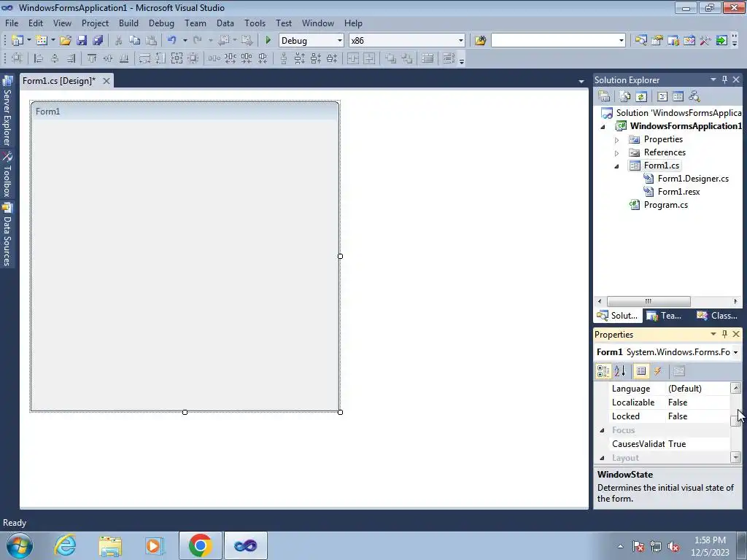Screen dimensions: 747x560
Task: Click the Find combo box input field
Action: point(554,41)
